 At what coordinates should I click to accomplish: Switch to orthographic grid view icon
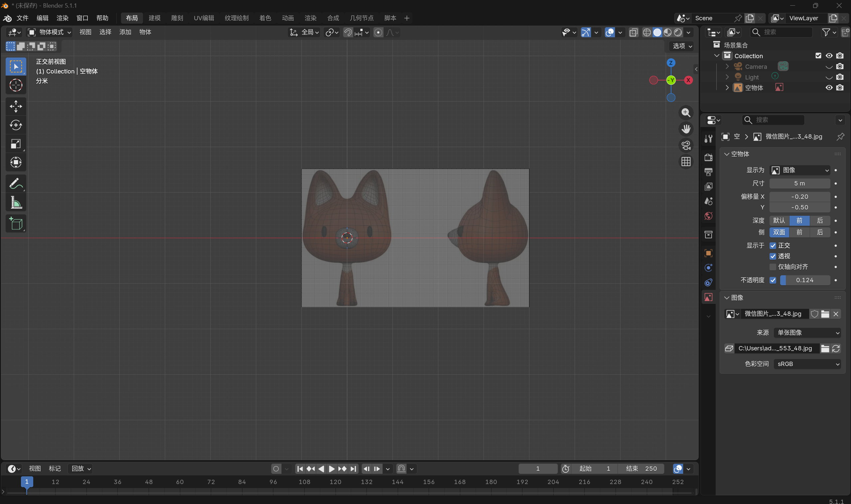click(686, 162)
